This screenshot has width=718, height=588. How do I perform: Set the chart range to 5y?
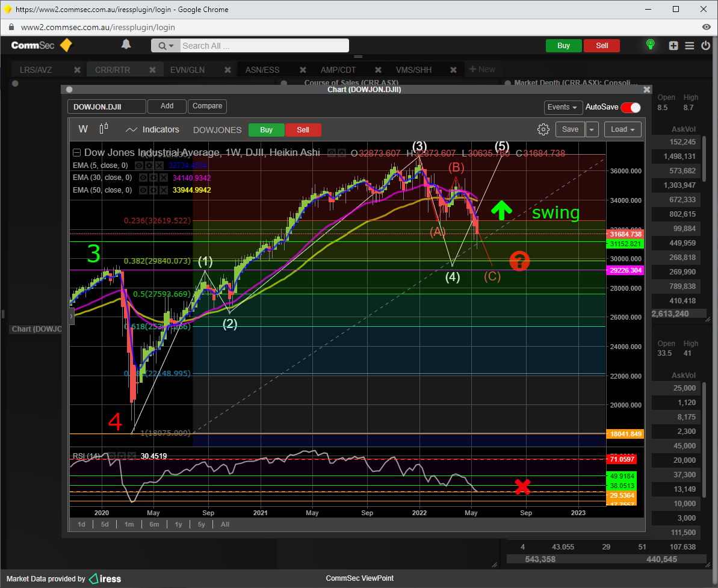(202, 524)
